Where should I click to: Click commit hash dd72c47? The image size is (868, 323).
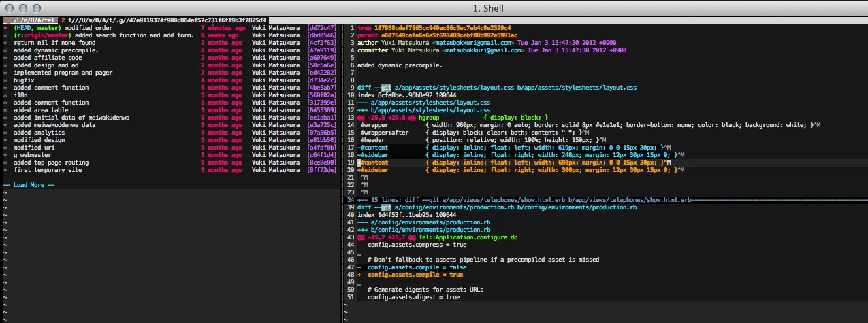click(322, 28)
